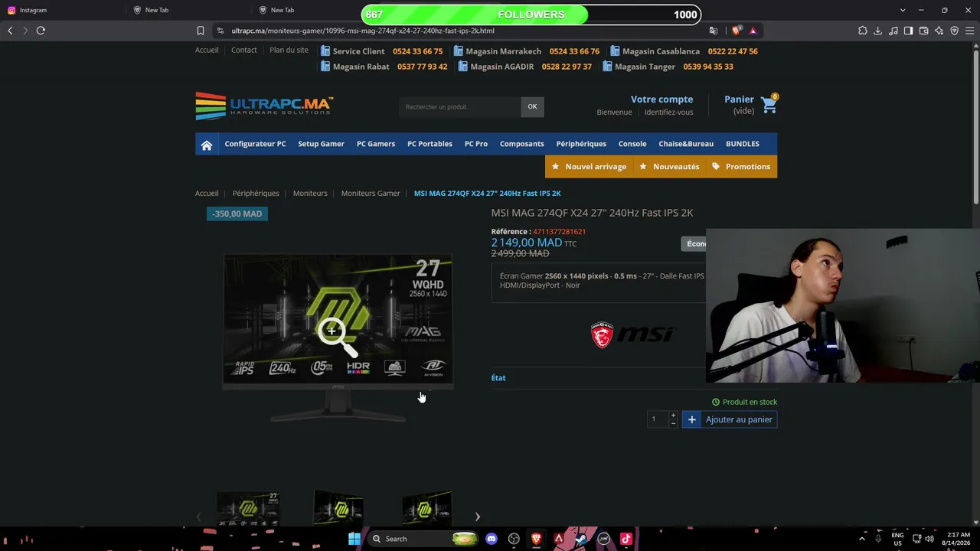
Task: Click the magnifier zoom icon on the product image
Action: (338, 338)
